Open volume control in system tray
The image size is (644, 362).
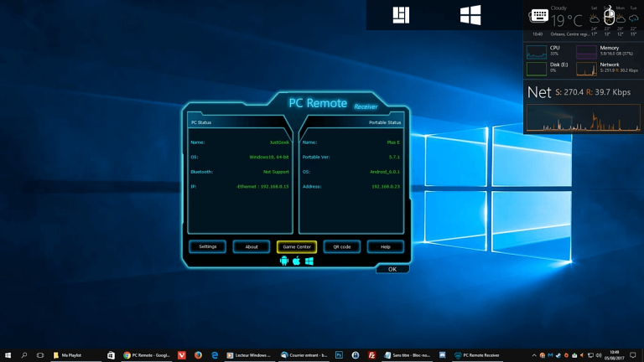pyautogui.click(x=599, y=355)
